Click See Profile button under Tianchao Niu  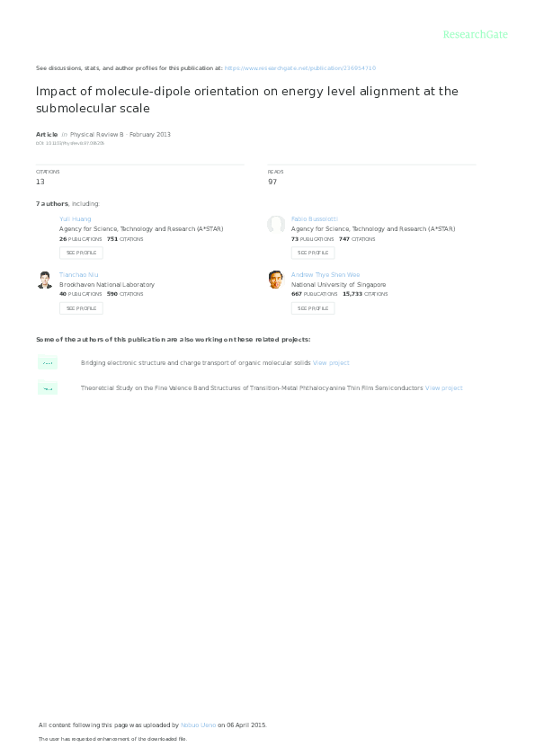pyautogui.click(x=81, y=308)
